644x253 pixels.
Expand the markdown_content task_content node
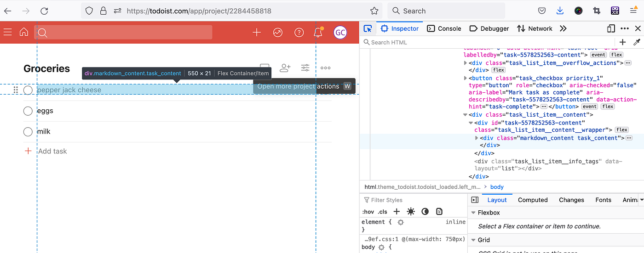[477, 138]
